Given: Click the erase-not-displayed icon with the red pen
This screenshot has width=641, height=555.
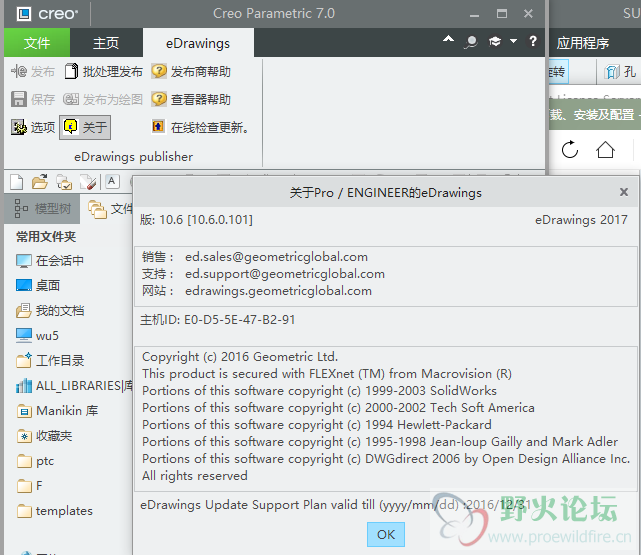Looking at the screenshot, I should pos(88,182).
